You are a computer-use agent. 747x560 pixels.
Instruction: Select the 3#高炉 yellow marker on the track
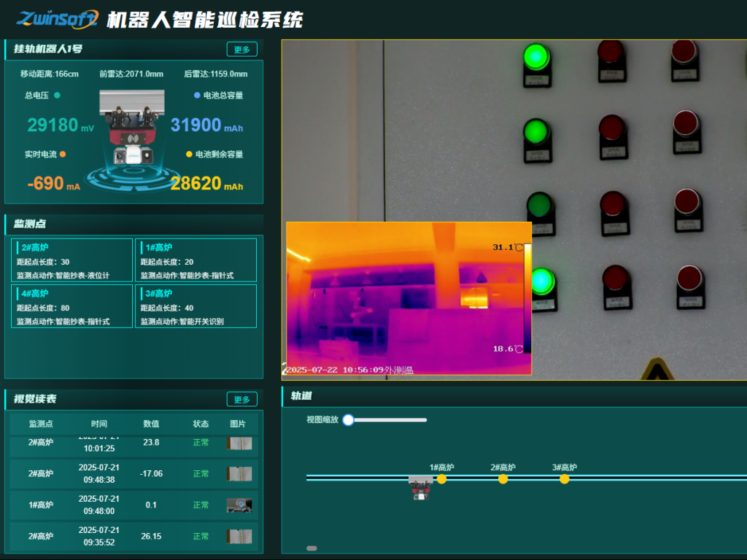[564, 479]
